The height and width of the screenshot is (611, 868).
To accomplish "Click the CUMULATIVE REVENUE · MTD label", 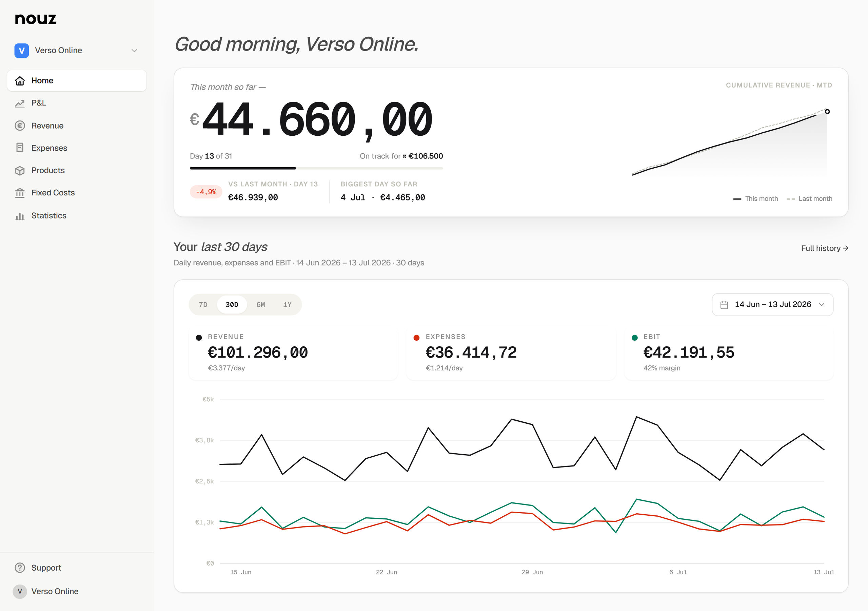I will click(x=779, y=85).
